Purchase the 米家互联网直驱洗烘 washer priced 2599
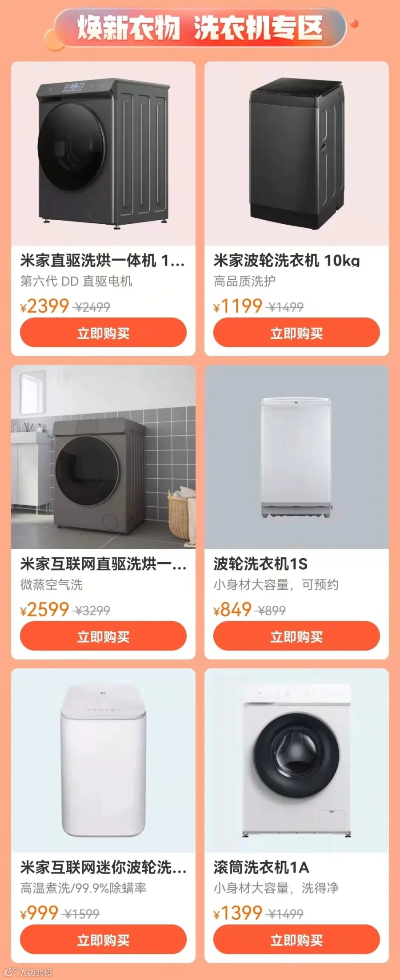 point(103,636)
